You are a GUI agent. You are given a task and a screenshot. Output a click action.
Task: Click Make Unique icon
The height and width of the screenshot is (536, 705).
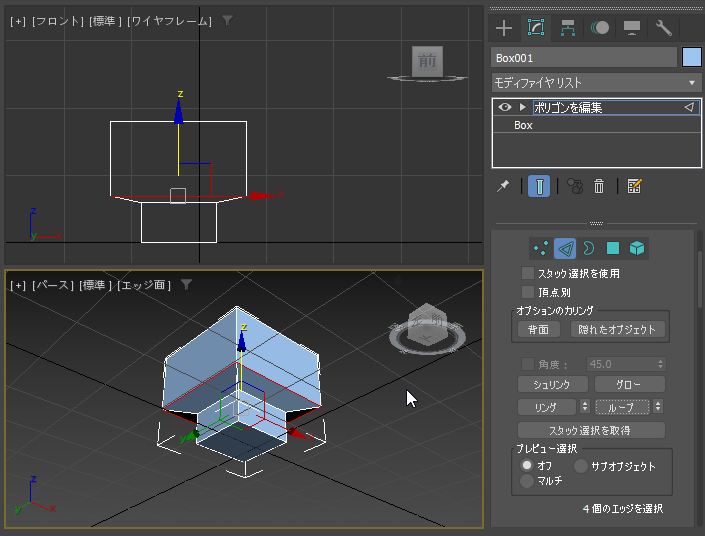575,186
